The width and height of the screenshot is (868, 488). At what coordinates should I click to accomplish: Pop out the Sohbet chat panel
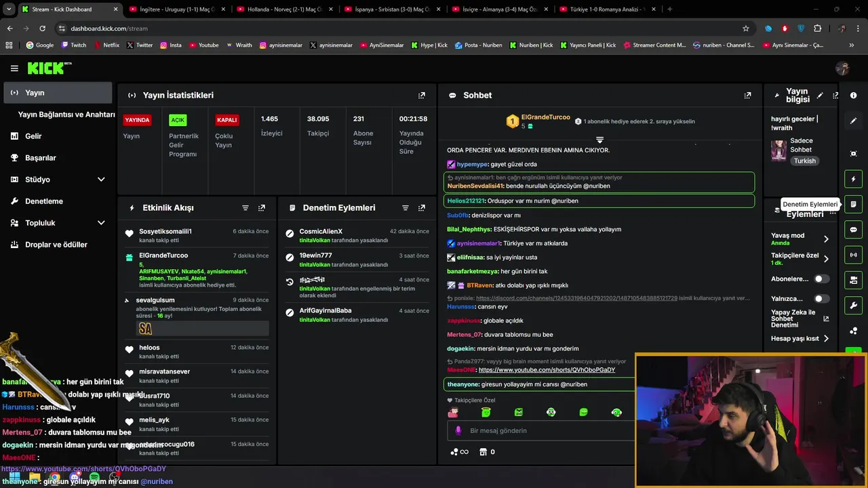pyautogui.click(x=747, y=96)
